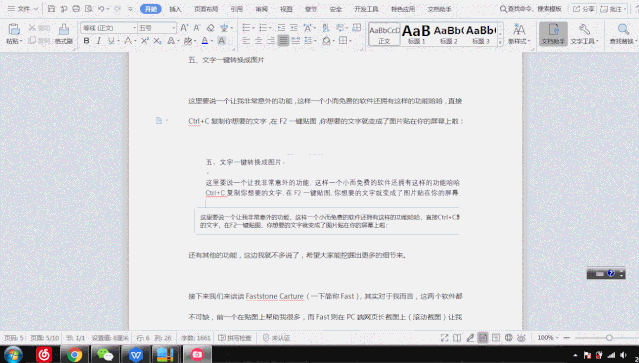The height and width of the screenshot is (363, 639).
Task: Open the font size dropdown 五号
Action: point(174,28)
